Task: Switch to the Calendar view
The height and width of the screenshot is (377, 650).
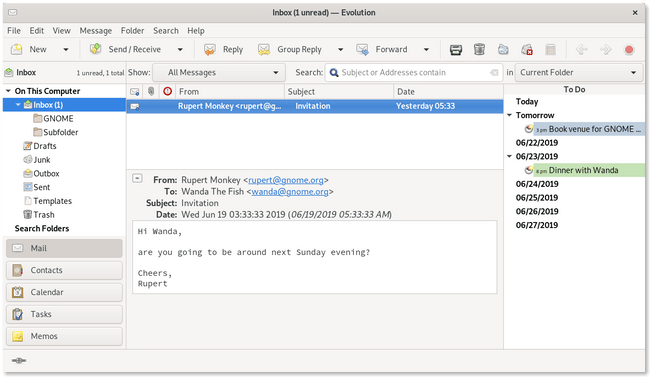Action: [64, 292]
